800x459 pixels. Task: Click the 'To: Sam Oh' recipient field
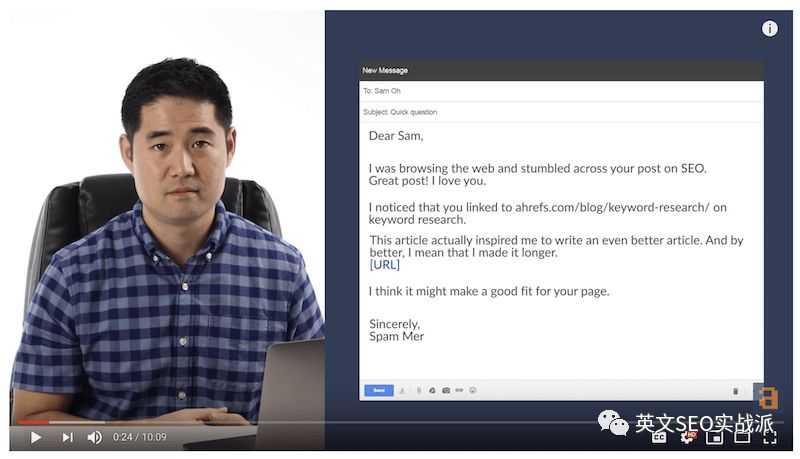coord(561,91)
